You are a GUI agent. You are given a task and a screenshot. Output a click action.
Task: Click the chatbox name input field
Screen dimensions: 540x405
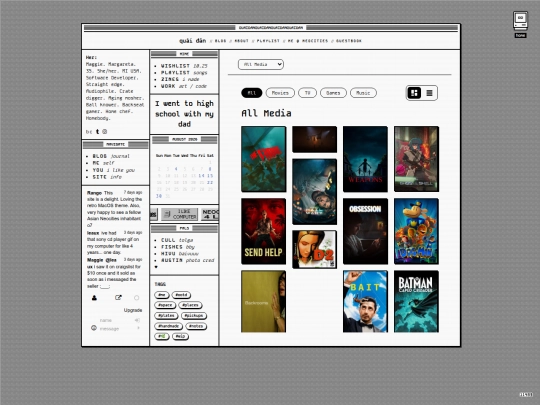coord(115,320)
